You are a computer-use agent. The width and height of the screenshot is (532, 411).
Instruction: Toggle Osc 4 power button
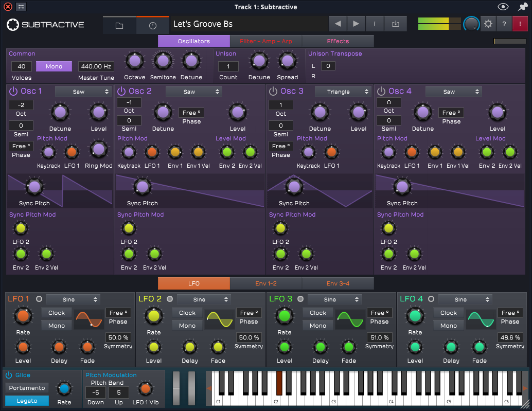(x=381, y=91)
